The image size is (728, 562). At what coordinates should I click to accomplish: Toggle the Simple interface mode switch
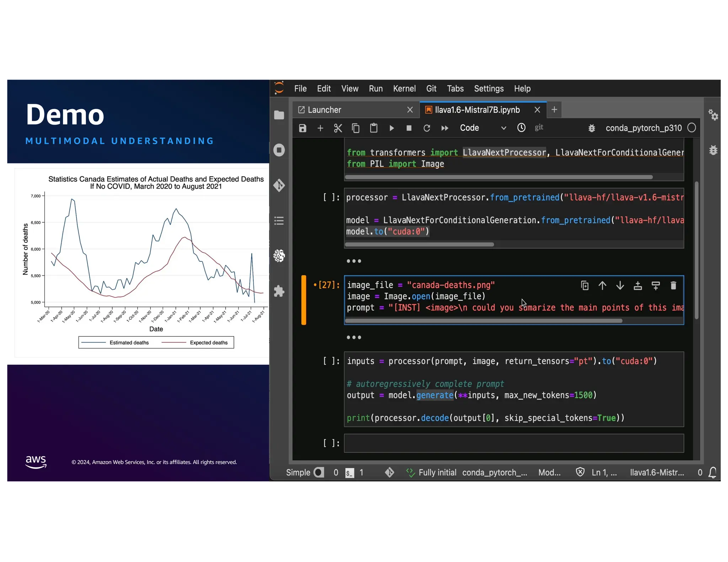tap(319, 472)
